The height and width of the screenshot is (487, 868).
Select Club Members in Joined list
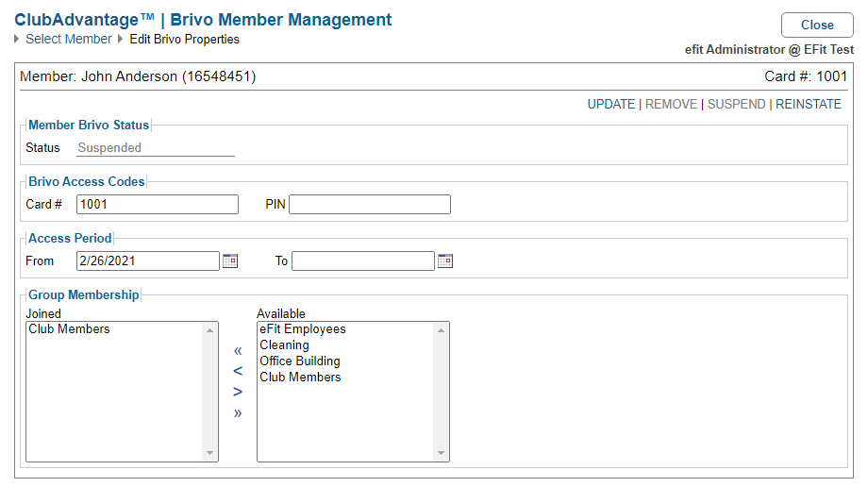click(114, 329)
